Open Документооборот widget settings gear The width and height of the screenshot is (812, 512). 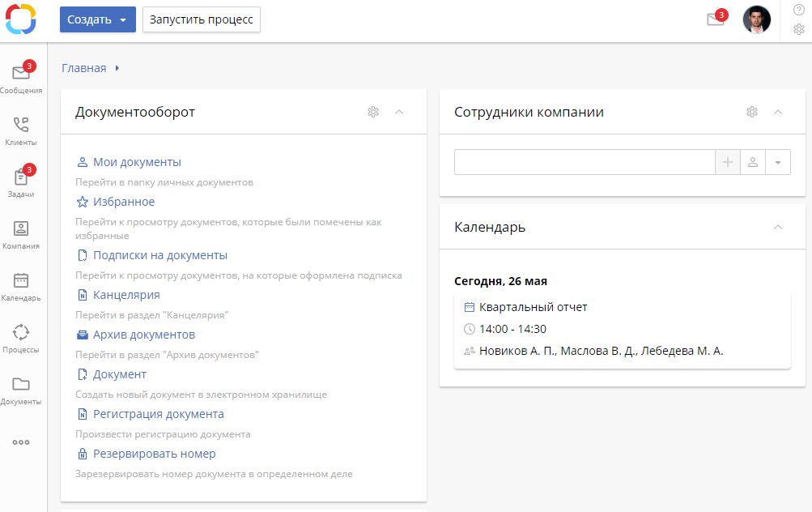pyautogui.click(x=373, y=112)
